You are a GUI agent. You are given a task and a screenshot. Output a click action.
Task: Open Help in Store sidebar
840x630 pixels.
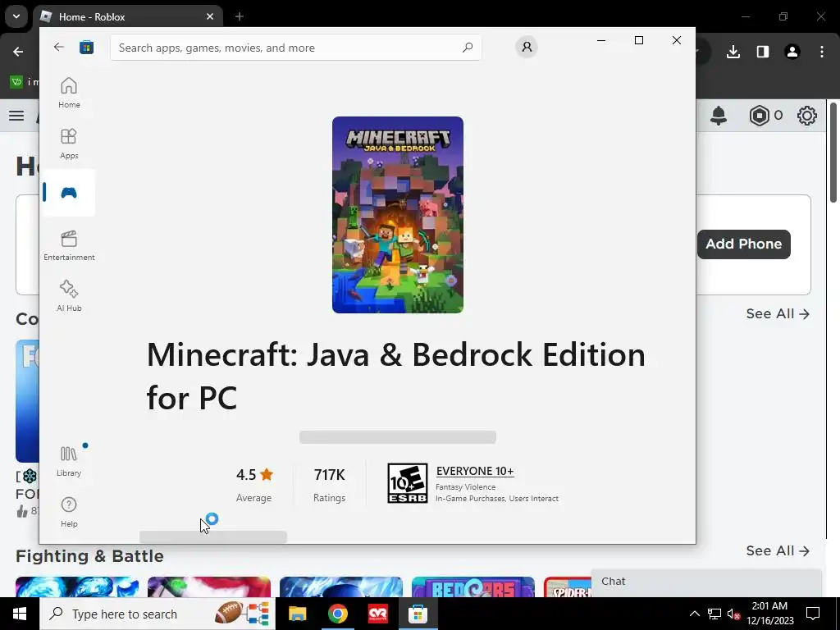(x=69, y=512)
